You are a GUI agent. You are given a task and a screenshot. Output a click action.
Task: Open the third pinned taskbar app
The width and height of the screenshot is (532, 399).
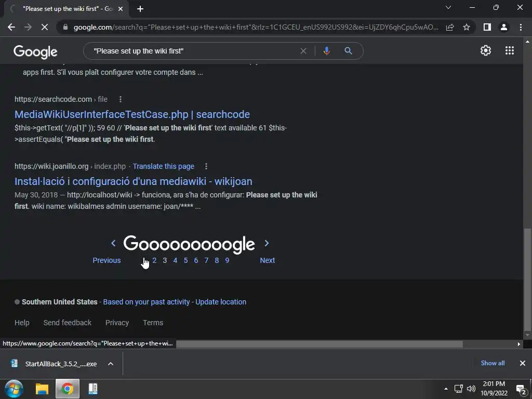point(92,389)
